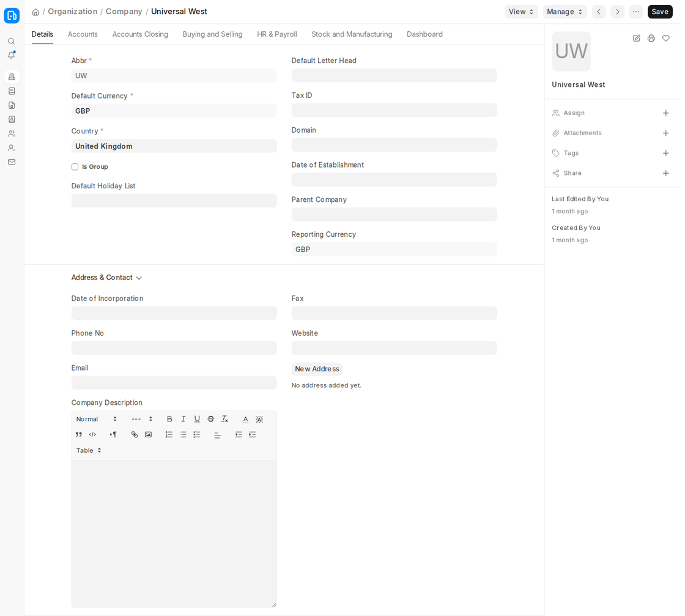
Task: Insert link in description editor
Action: click(135, 434)
